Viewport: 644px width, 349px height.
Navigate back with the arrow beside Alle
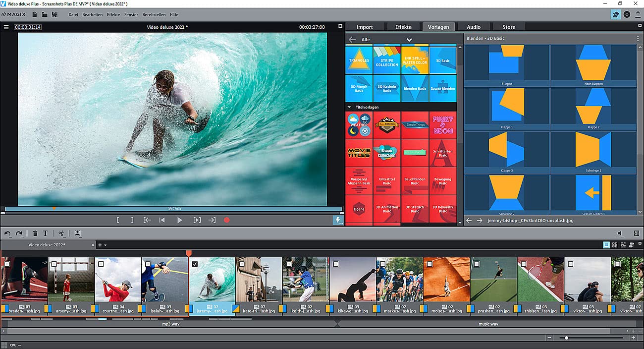[352, 39]
